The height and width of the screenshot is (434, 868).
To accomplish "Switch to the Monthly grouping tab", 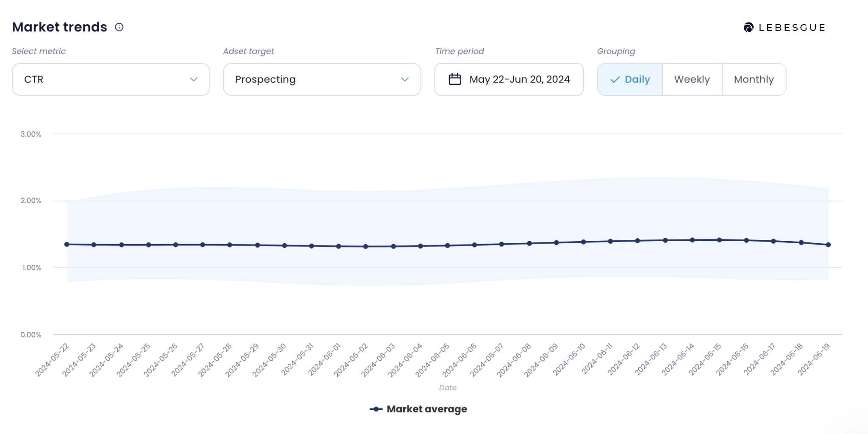I will 754,79.
